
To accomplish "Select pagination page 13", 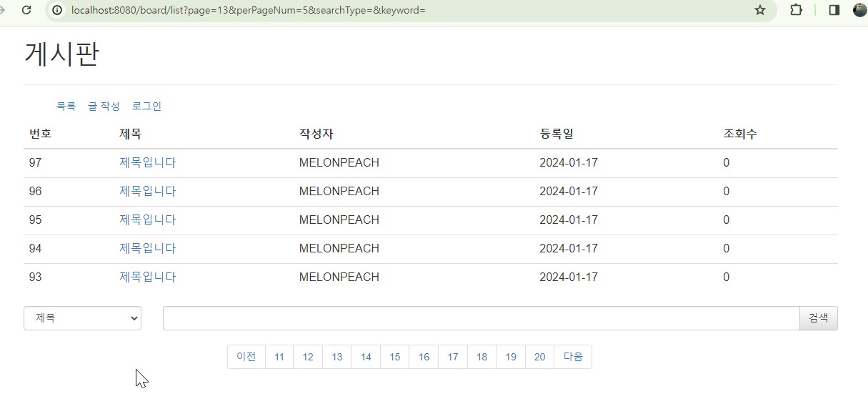I will (337, 357).
